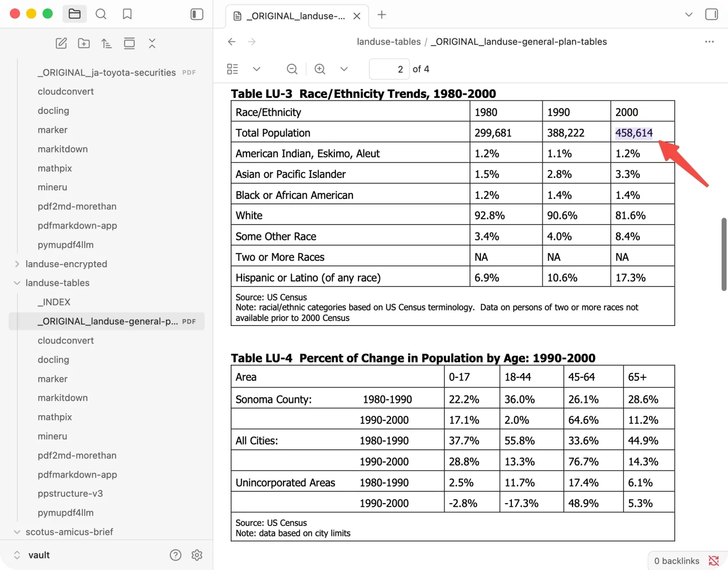Click 0 backlinks status item

click(677, 561)
